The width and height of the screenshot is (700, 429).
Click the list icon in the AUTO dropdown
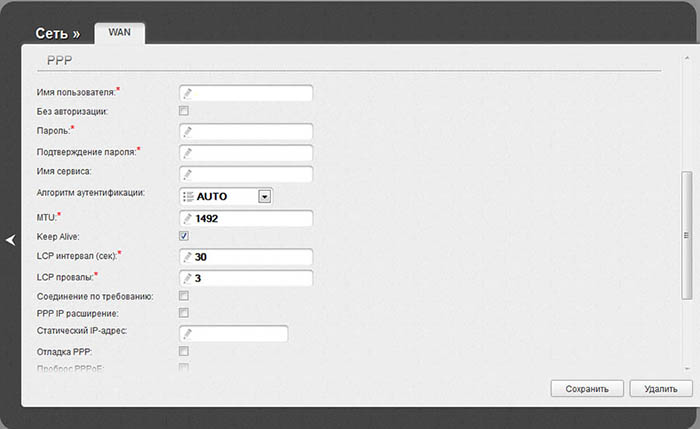pyautogui.click(x=188, y=196)
